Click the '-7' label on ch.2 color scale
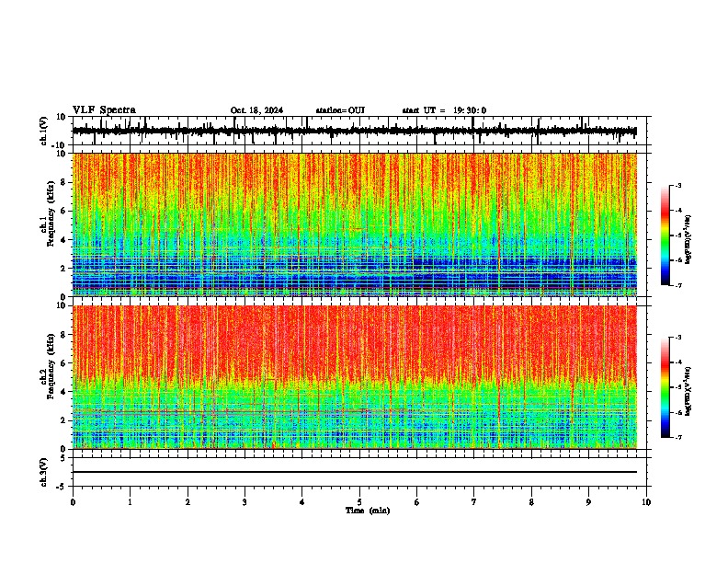Image resolution: width=728 pixels, height=563 pixels. pos(677,437)
